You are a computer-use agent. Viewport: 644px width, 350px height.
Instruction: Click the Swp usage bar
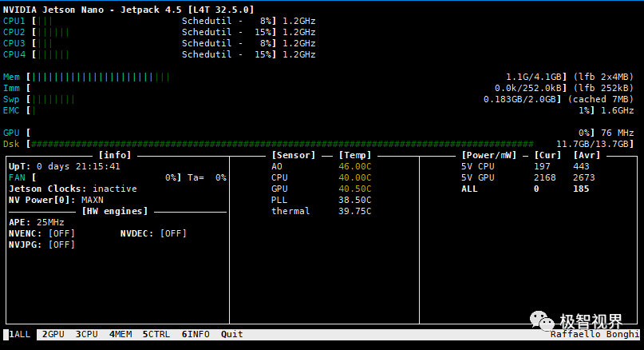point(53,99)
